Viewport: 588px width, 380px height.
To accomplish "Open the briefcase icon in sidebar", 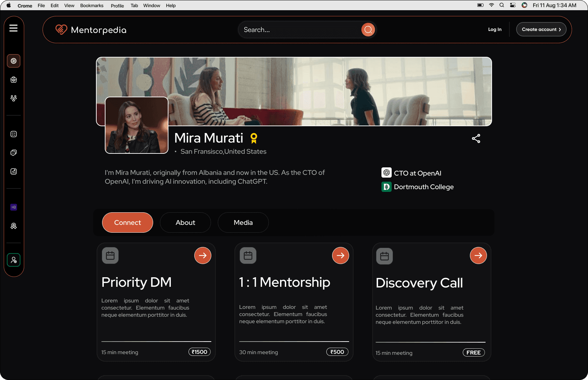I will (14, 80).
